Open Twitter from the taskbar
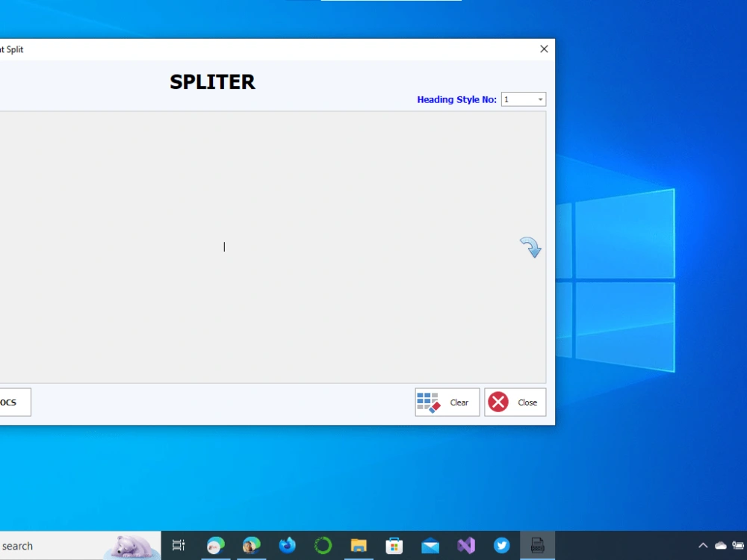This screenshot has height=560, width=747. click(502, 545)
